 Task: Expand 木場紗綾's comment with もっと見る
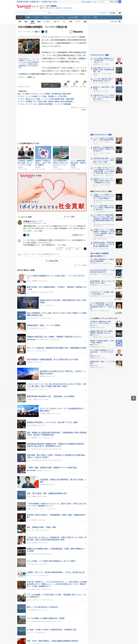pyautogui.click(x=39, y=231)
